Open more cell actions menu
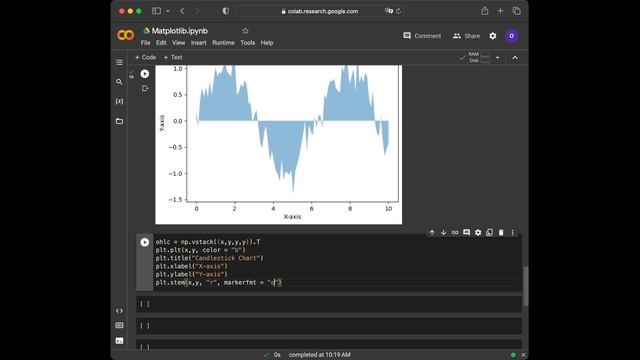 pos(513,233)
